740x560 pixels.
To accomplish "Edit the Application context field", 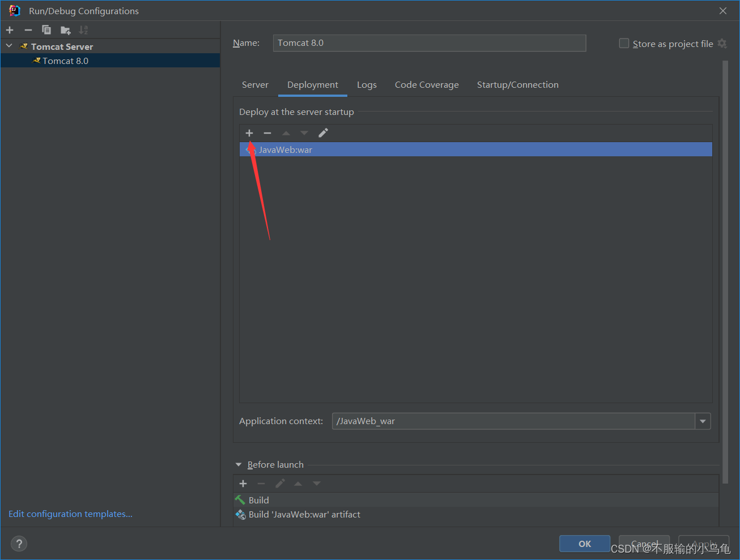I will tap(513, 421).
